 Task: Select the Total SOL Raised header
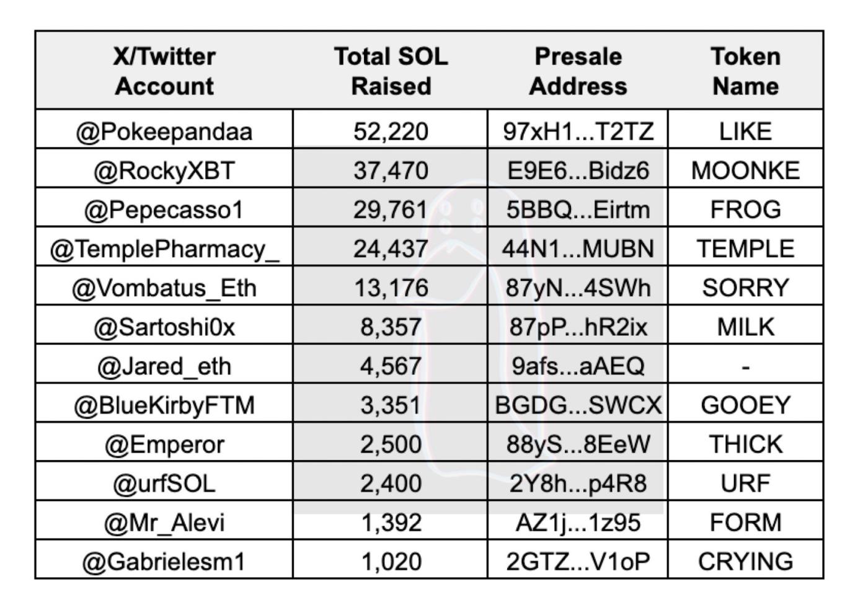[x=391, y=71]
